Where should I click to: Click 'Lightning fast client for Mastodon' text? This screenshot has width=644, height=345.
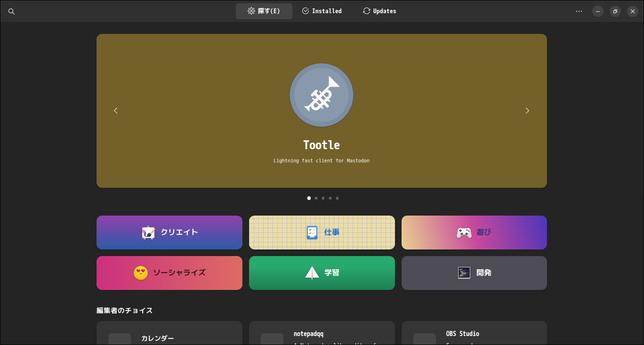pyautogui.click(x=322, y=160)
